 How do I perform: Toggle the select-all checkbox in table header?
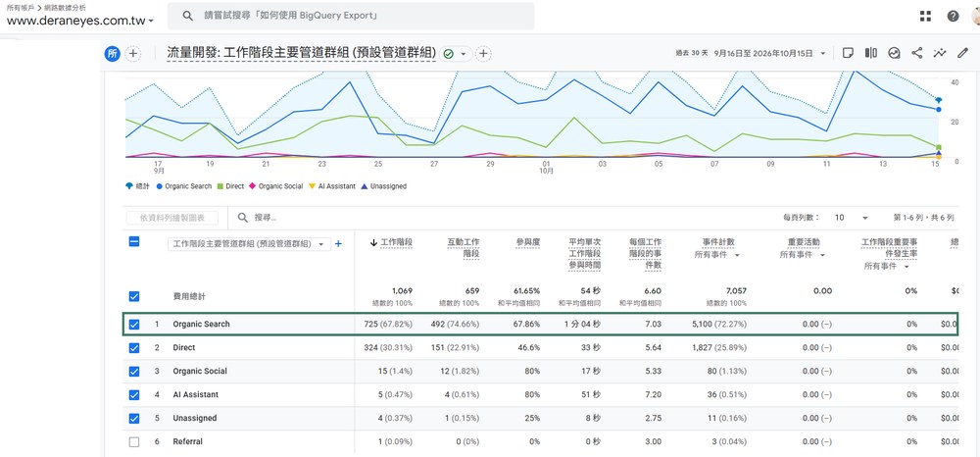click(x=133, y=242)
